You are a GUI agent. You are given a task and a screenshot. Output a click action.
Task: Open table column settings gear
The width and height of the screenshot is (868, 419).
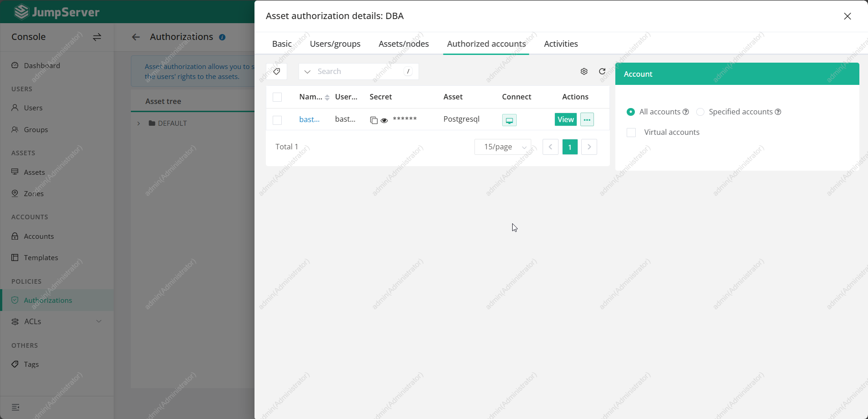click(x=584, y=71)
